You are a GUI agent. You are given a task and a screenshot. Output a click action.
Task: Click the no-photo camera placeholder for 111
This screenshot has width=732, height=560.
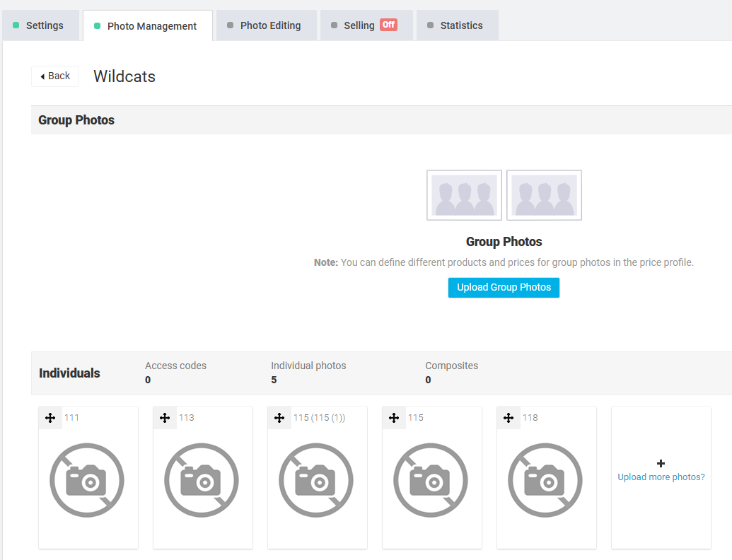pos(87,480)
